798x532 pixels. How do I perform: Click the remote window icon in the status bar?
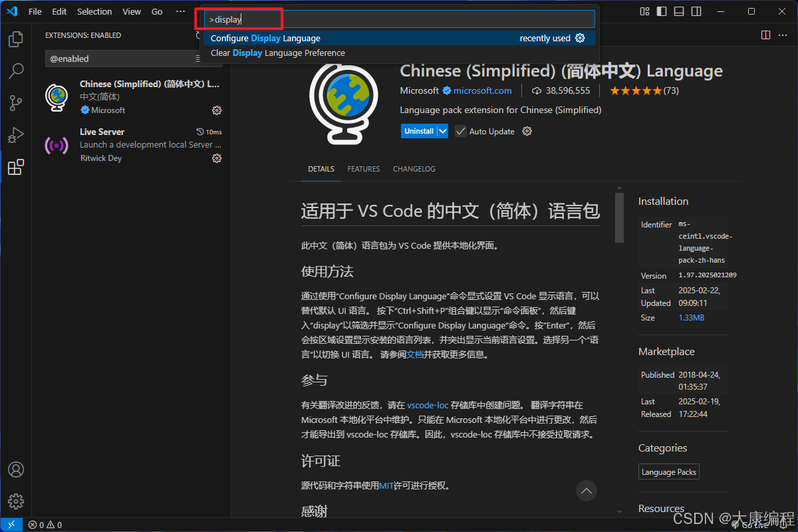11,525
